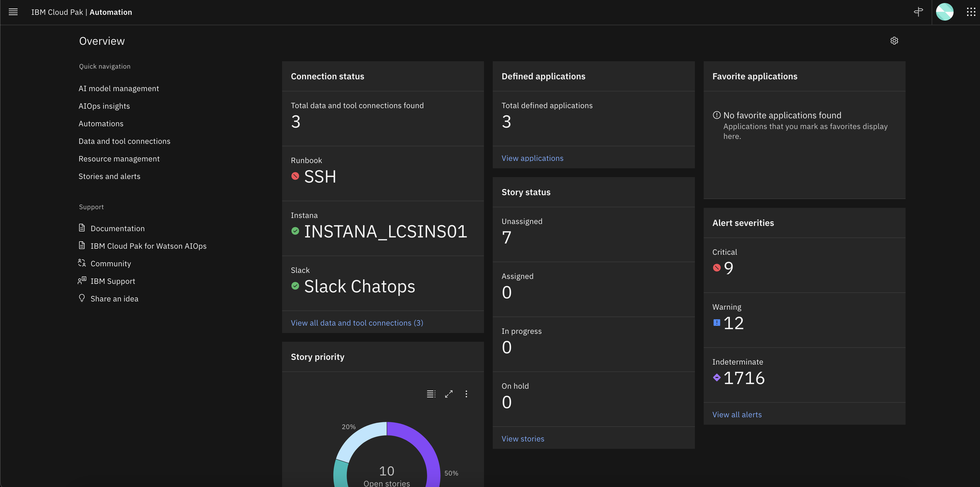Image resolution: width=980 pixels, height=487 pixels.
Task: Click the Slack Chatops green status icon
Action: coord(295,286)
